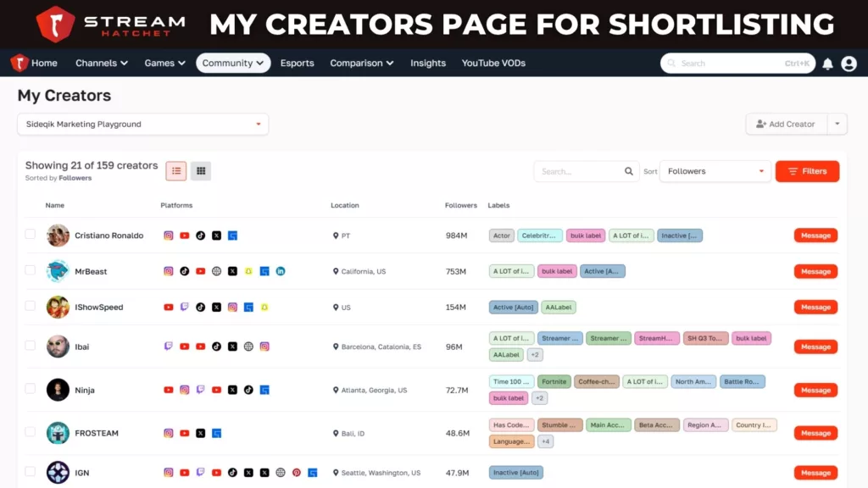Switch to grid view layout

coord(201,170)
